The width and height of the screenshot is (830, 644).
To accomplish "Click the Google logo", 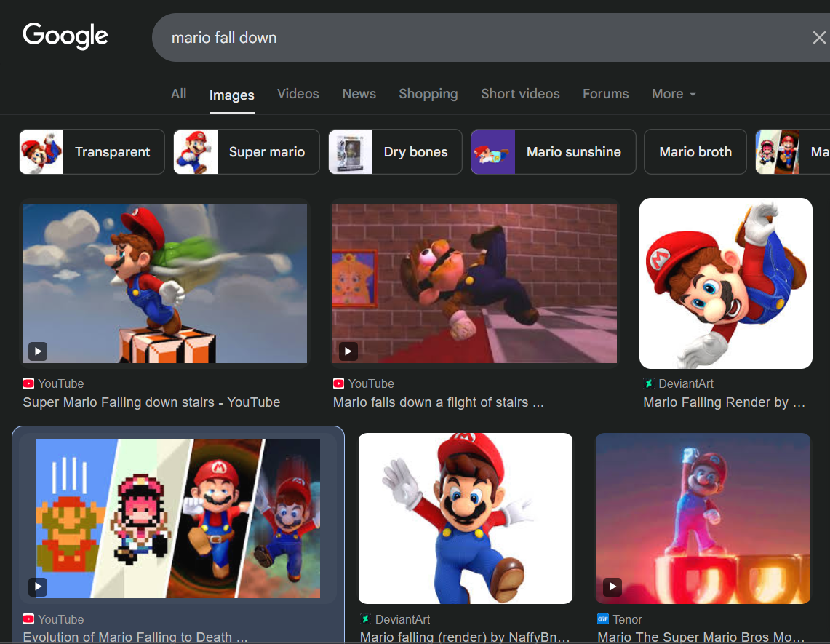I will pyautogui.click(x=65, y=36).
